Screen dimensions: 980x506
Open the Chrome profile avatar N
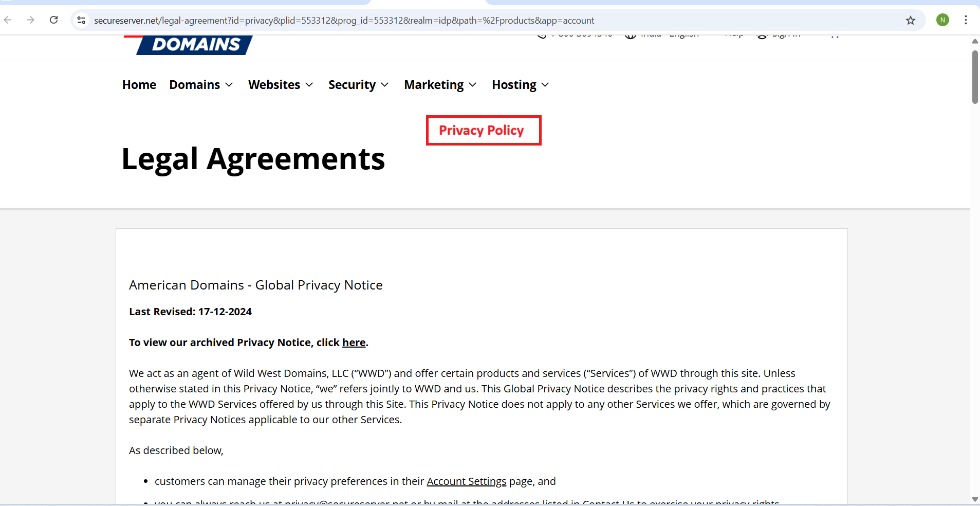(x=942, y=20)
